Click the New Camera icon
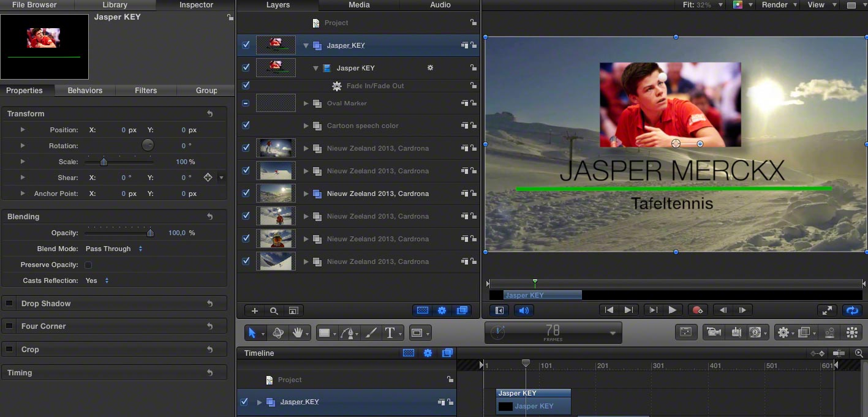 point(713,332)
